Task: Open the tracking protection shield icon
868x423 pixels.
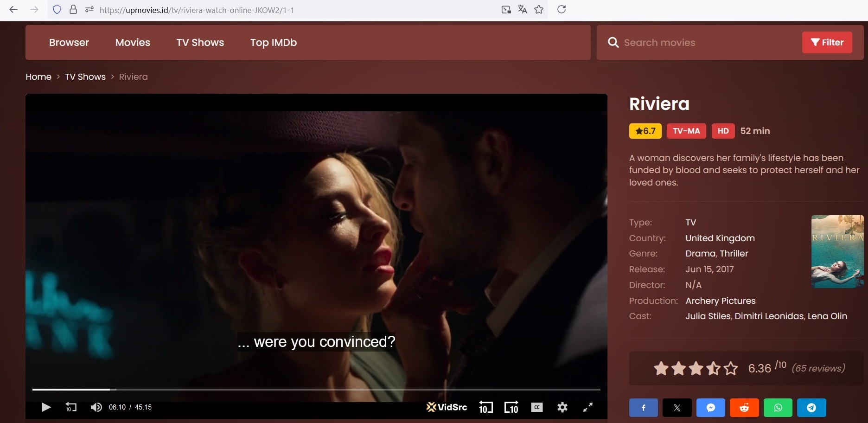Action: pyautogui.click(x=57, y=10)
